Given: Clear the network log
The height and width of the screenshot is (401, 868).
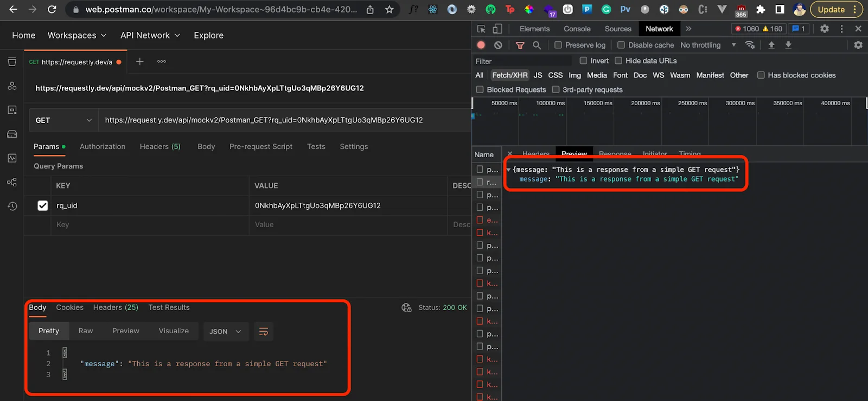Looking at the screenshot, I should pos(498,45).
